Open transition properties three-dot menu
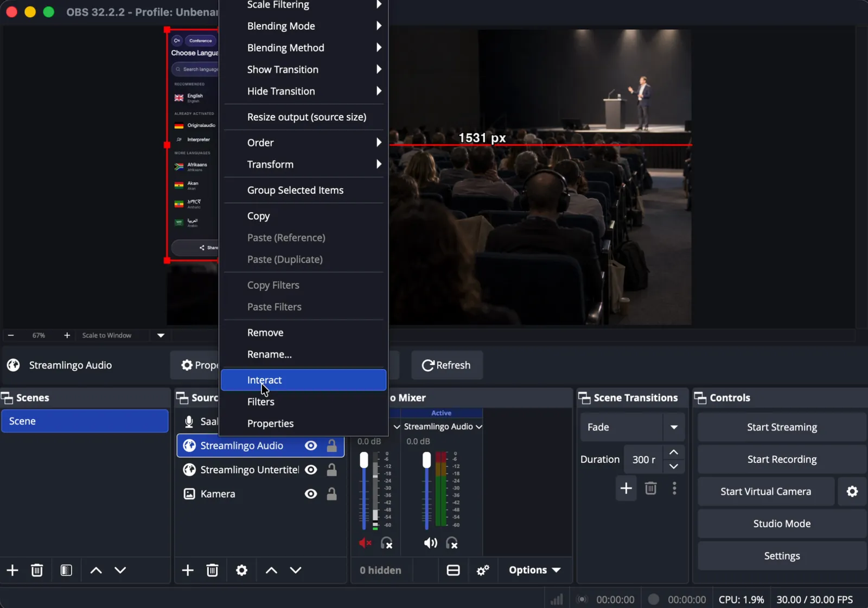868x608 pixels. 674,489
